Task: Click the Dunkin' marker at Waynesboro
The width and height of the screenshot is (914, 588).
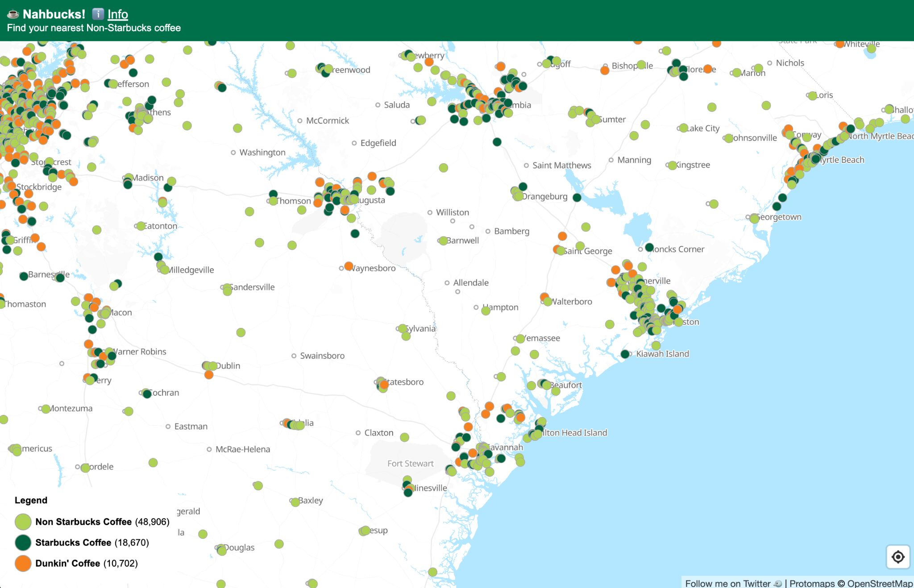Action: click(x=349, y=266)
